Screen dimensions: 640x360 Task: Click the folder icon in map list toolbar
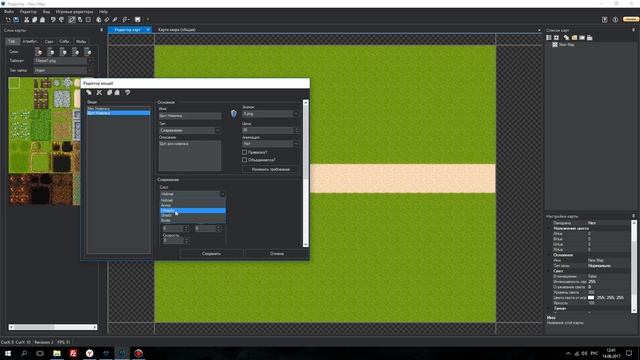click(574, 38)
